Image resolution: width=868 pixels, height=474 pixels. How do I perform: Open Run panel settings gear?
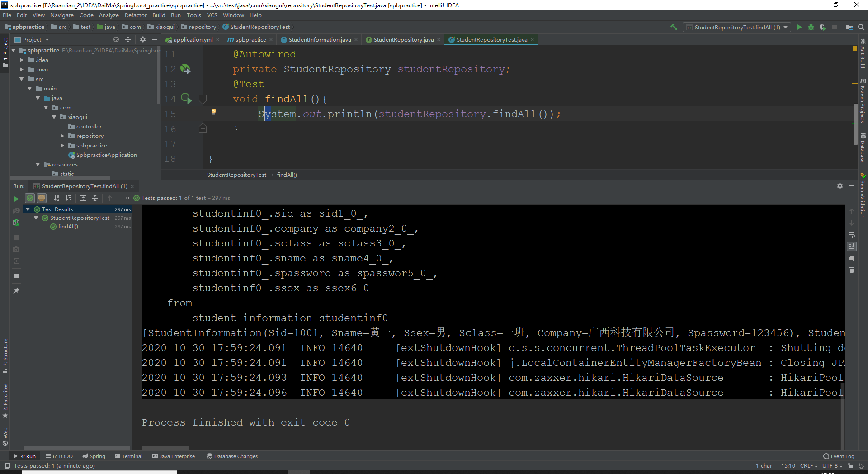click(840, 186)
